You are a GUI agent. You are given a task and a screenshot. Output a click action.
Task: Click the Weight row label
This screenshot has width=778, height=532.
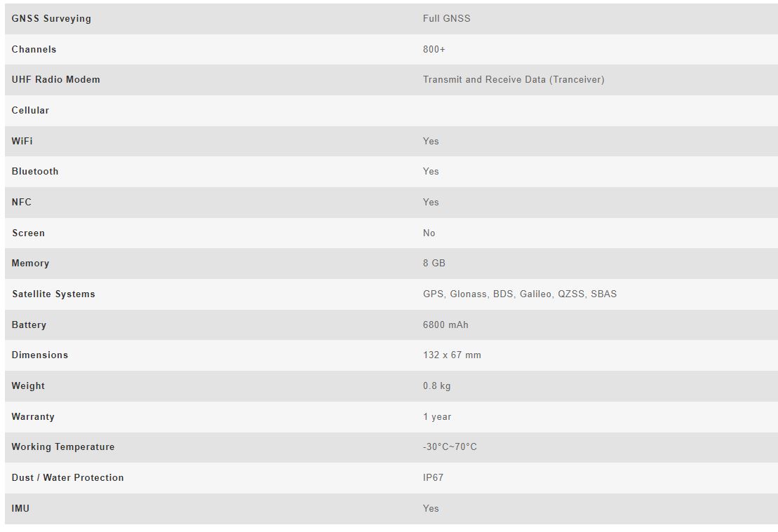(x=28, y=386)
